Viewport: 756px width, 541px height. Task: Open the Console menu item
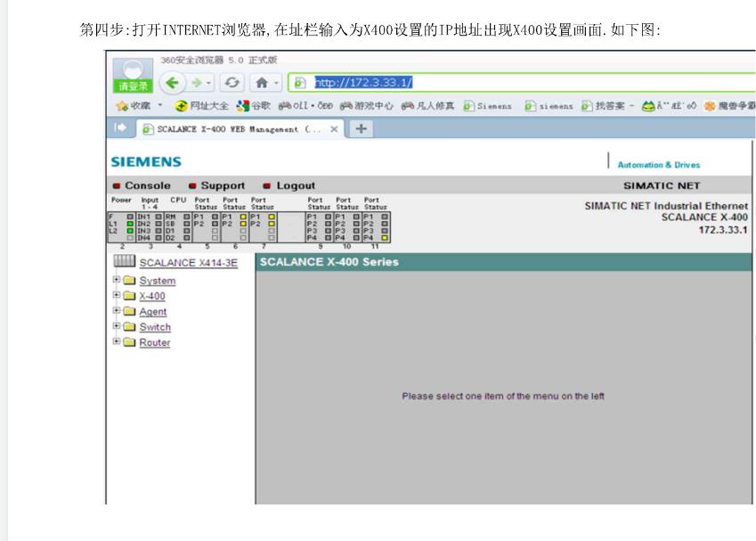coord(147,185)
